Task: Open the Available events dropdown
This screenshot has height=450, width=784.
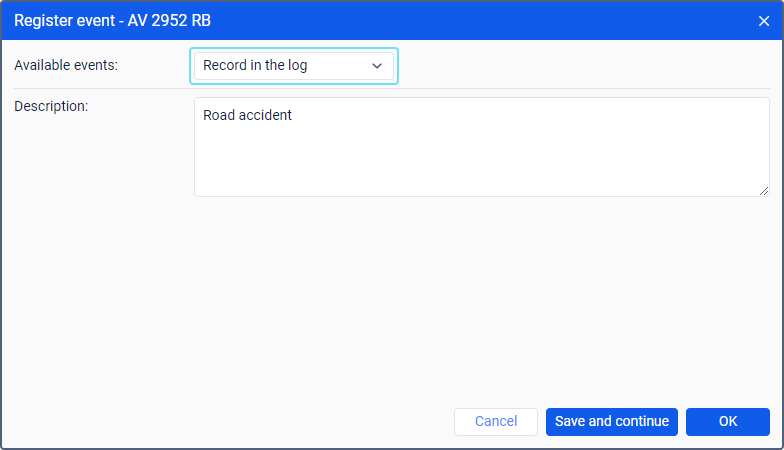Action: (293, 66)
